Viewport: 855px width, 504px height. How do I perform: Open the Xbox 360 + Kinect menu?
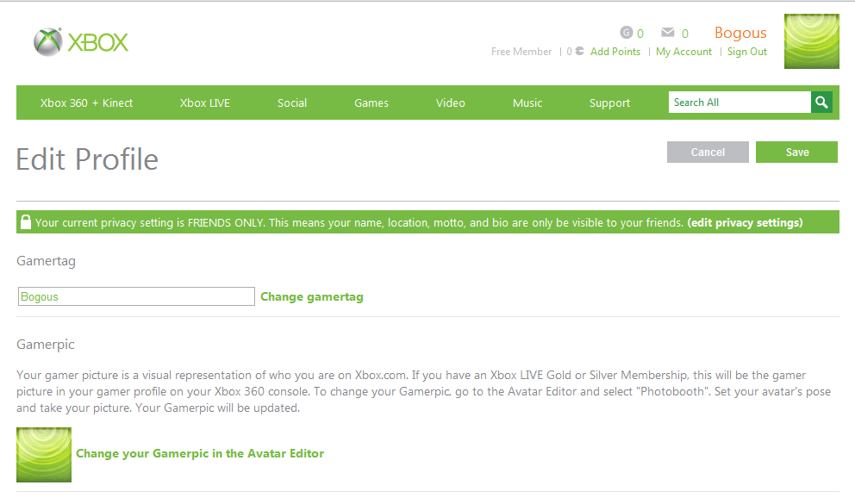pos(86,103)
